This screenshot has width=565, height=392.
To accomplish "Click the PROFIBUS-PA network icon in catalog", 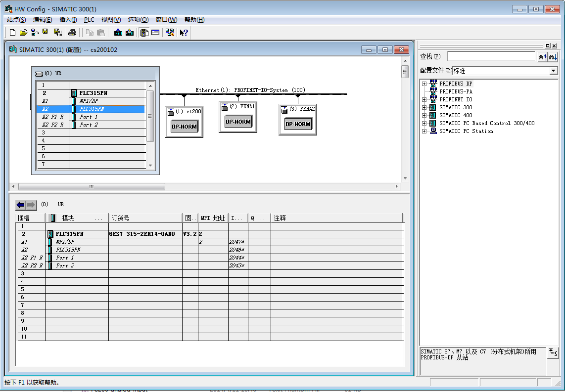I will 433,91.
